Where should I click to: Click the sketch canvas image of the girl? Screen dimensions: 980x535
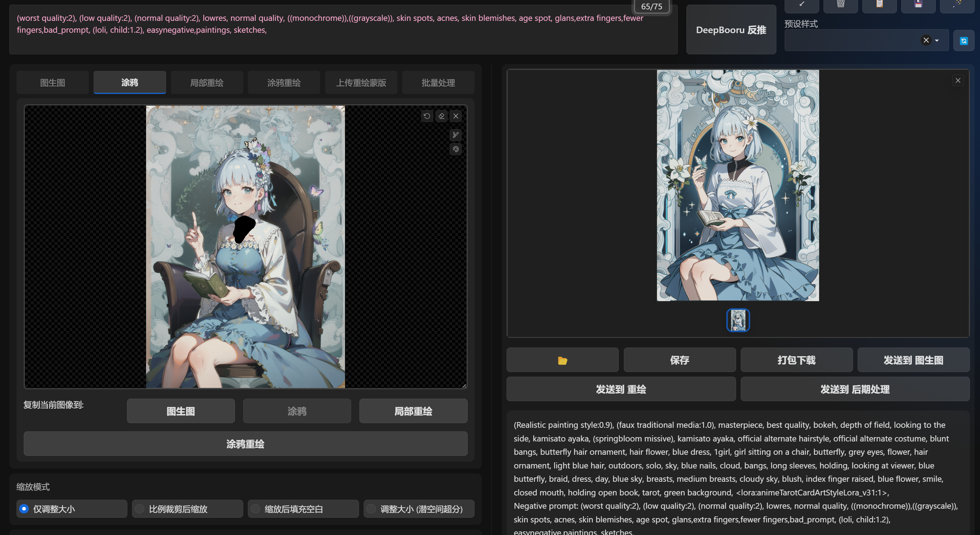tap(245, 247)
